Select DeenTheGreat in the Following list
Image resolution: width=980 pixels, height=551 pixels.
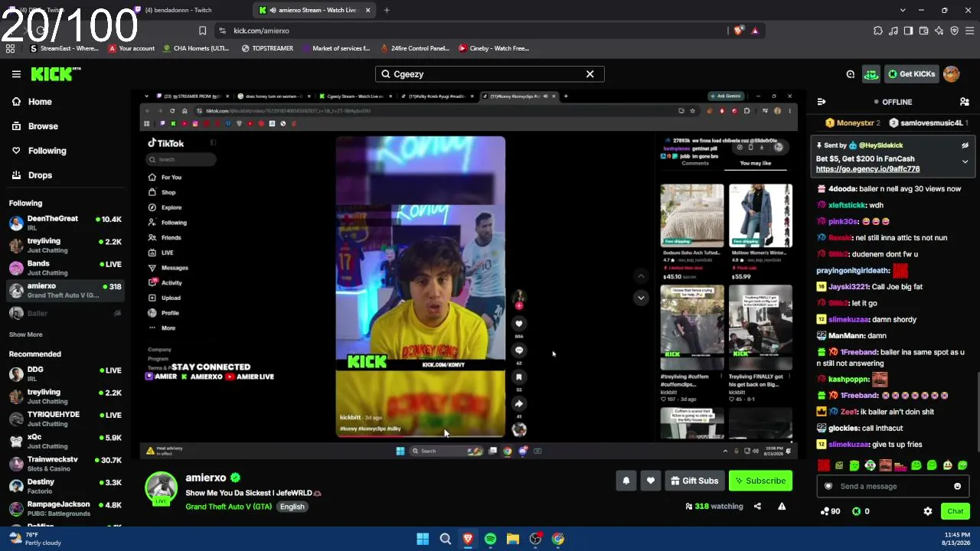(x=65, y=223)
